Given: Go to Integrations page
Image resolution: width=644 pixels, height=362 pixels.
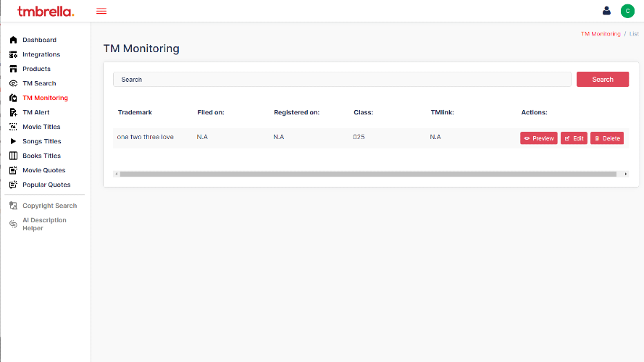Looking at the screenshot, I should tap(41, 54).
